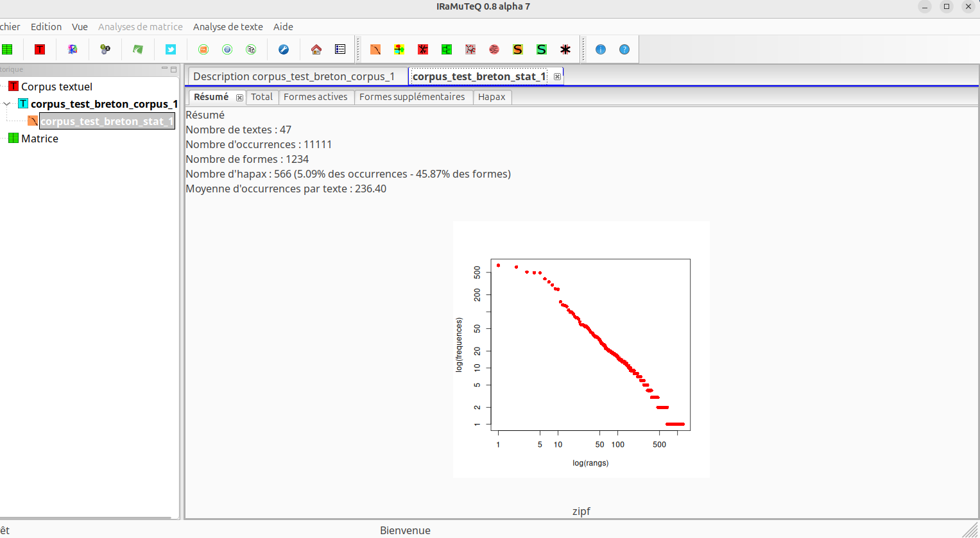980x538 pixels.
Task: Switch to the Formes supplémentaires tab
Action: 412,97
